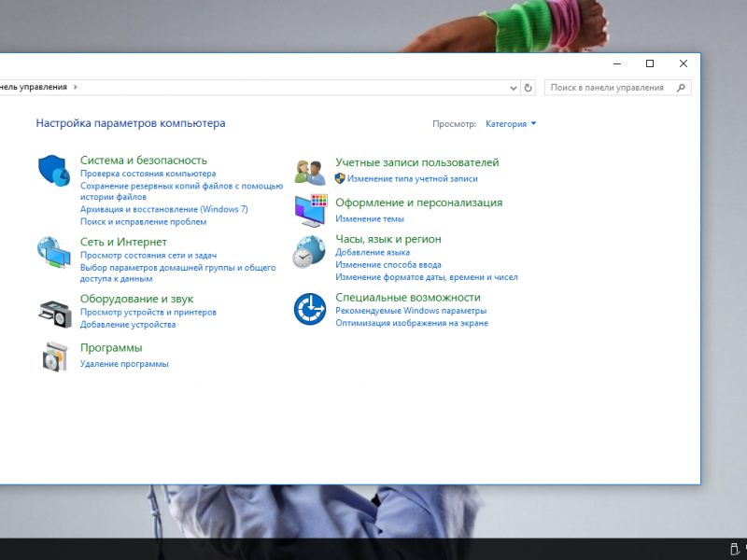
Task: Click the Добавление устройства link
Action: click(128, 325)
